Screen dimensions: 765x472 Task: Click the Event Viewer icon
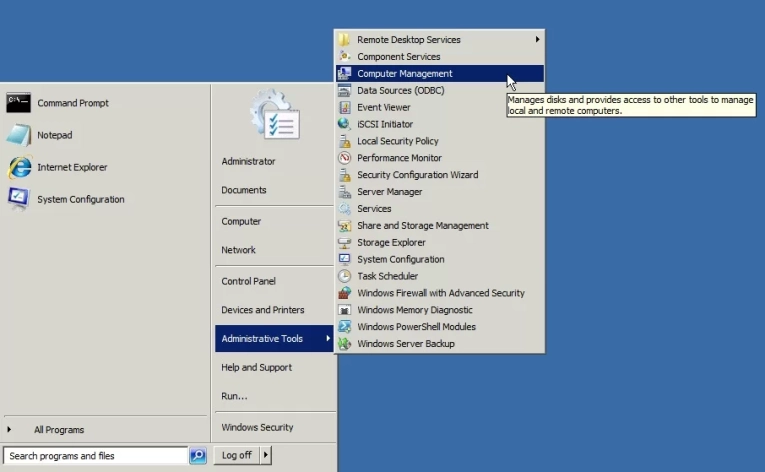[345, 107]
